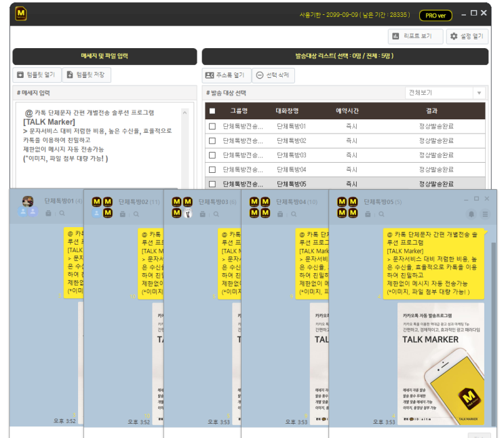
Task: Check the 단체톡방03 row checkbox
Action: pos(212,155)
